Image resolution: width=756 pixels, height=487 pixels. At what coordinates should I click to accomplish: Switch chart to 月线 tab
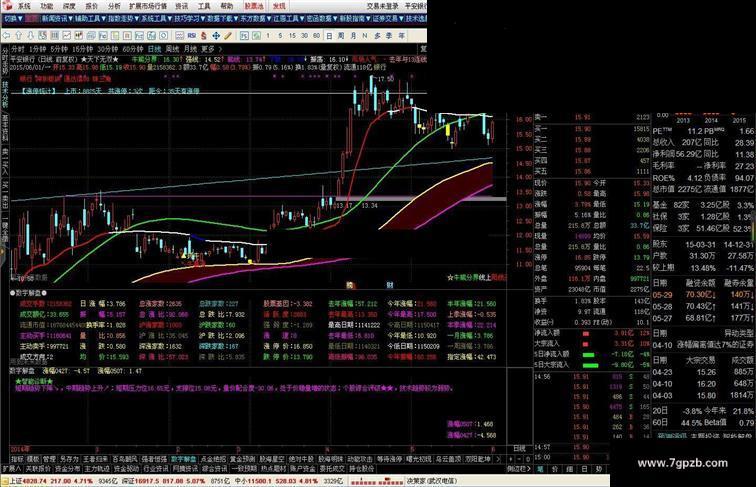(x=190, y=49)
